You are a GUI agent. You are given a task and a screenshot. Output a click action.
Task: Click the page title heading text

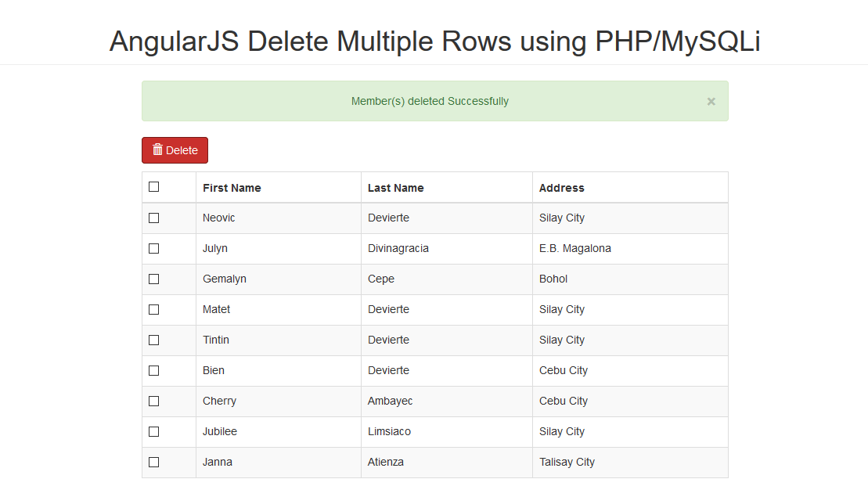pos(434,41)
